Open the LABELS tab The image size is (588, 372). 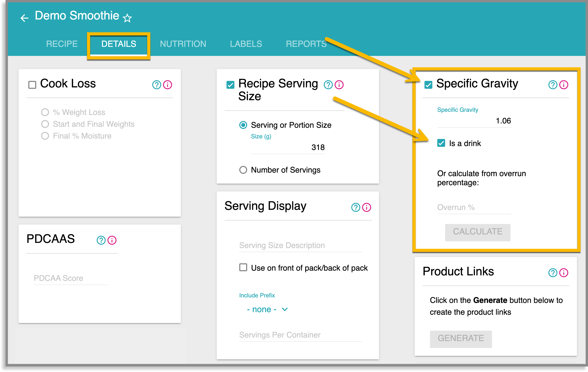[x=246, y=44]
